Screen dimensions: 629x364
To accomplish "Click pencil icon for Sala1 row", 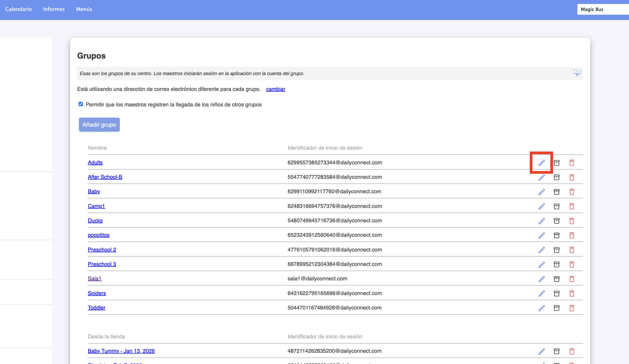I will [x=542, y=279].
